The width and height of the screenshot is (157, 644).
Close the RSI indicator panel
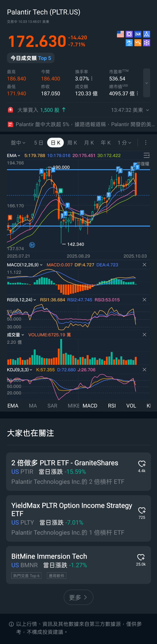pos(144,300)
